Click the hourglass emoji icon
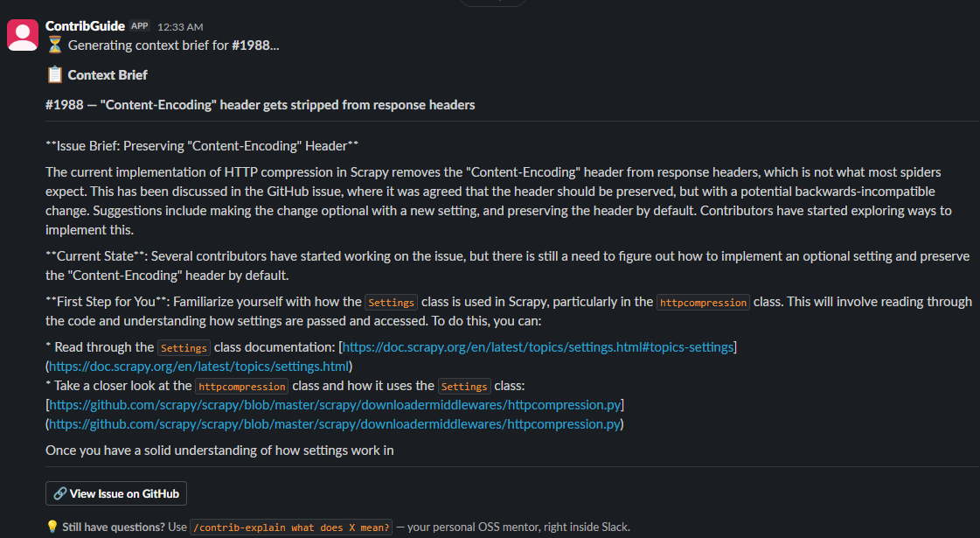This screenshot has height=538, width=980. pos(54,45)
